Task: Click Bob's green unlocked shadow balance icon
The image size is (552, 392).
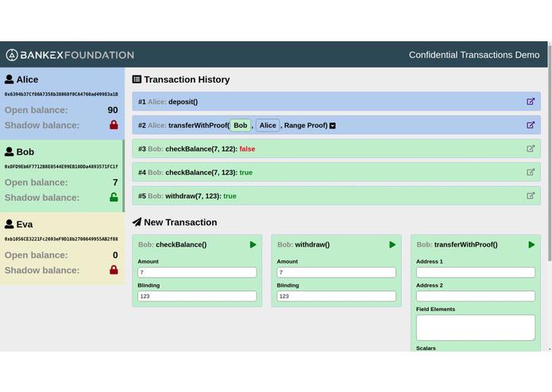Action: click(114, 198)
